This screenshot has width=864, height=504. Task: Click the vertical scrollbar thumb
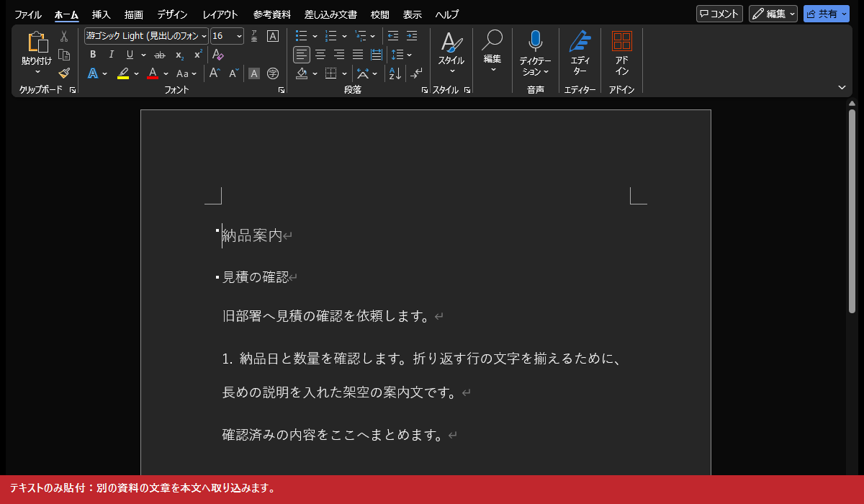pyautogui.click(x=852, y=211)
